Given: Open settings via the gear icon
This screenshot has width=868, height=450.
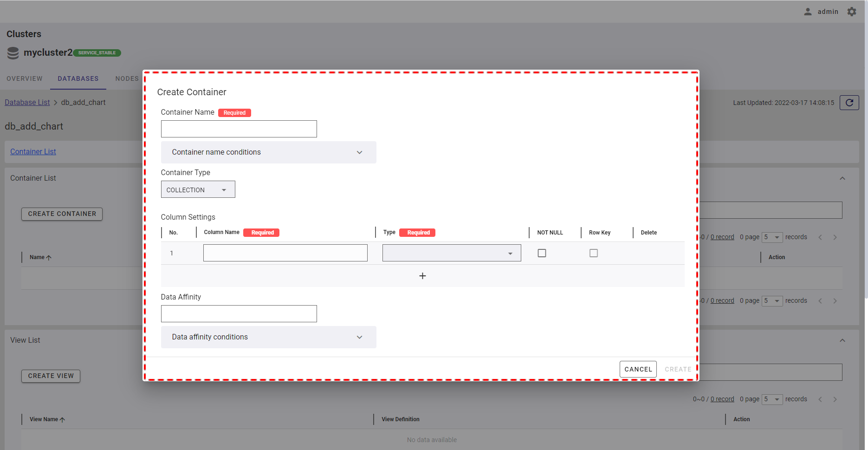Looking at the screenshot, I should (852, 12).
